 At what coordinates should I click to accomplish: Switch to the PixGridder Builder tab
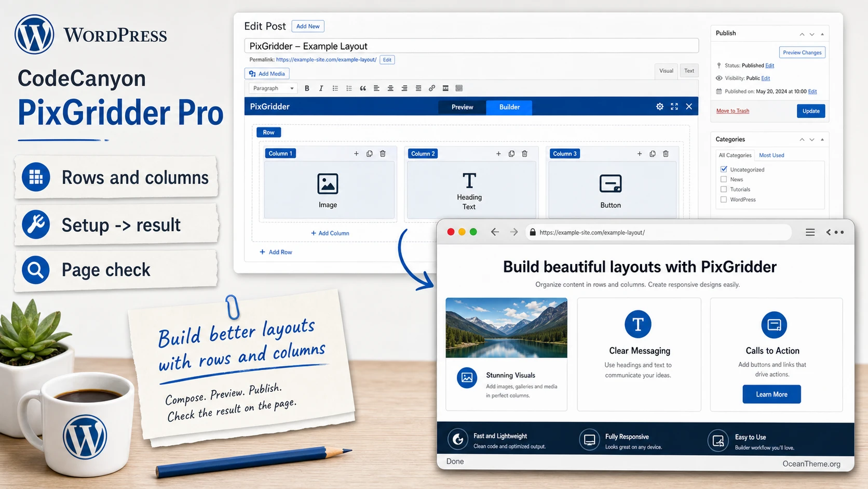(x=509, y=107)
